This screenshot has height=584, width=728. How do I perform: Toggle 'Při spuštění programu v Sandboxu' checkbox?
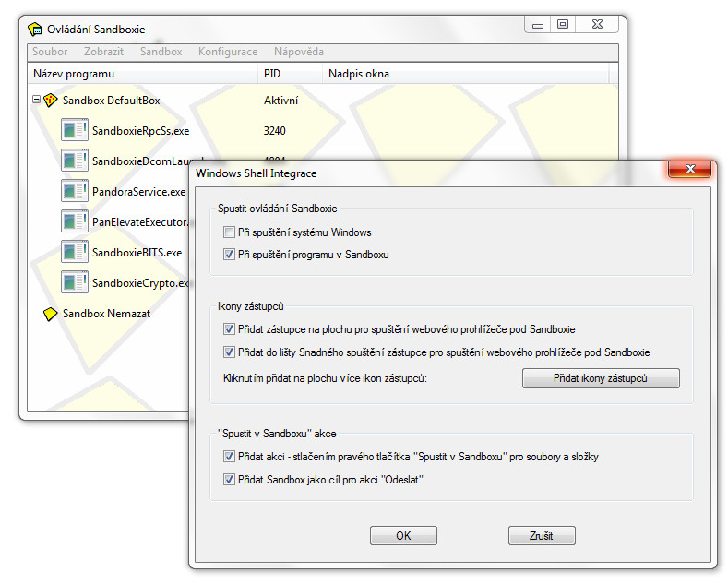[229, 255]
